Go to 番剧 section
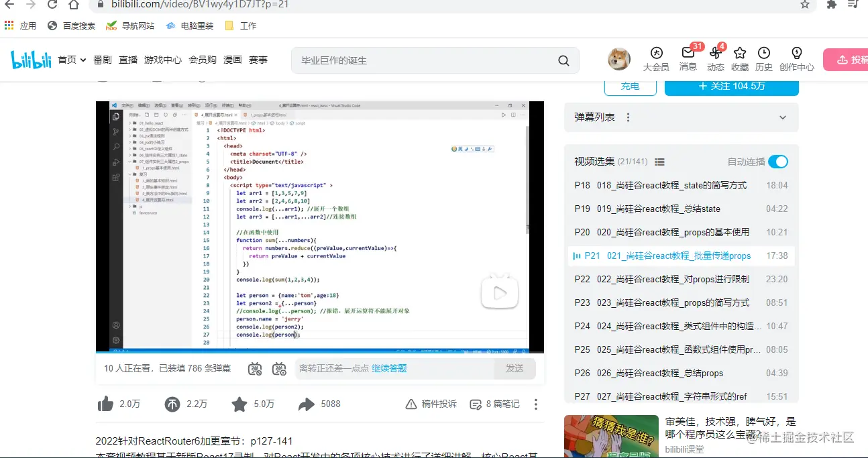The height and width of the screenshot is (458, 868). tap(103, 60)
